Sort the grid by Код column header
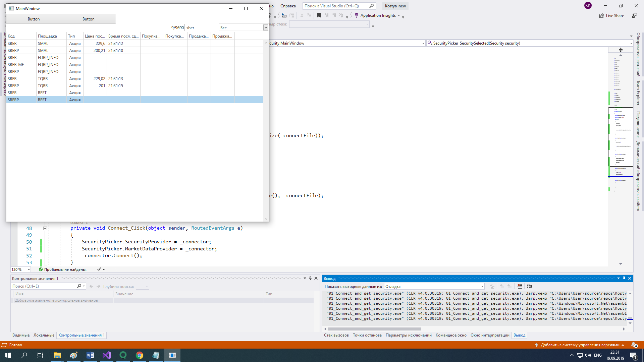The image size is (644, 362). pyautogui.click(x=21, y=36)
